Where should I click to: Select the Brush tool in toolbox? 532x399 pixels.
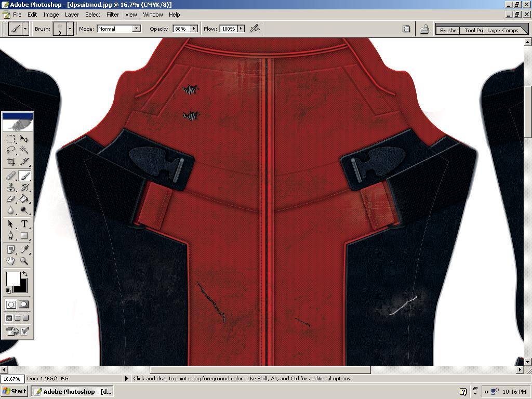pyautogui.click(x=24, y=176)
